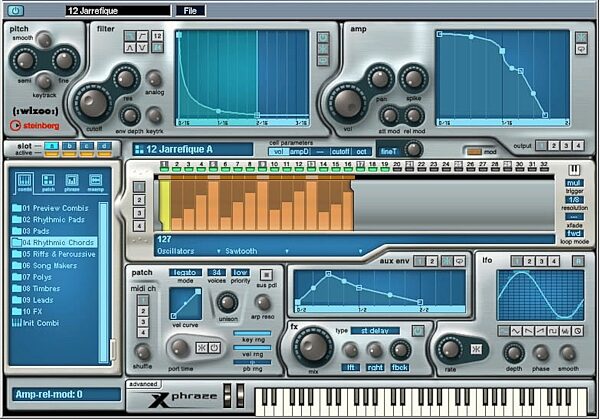
Task: Toggle the orange mod switch
Action: point(474,152)
